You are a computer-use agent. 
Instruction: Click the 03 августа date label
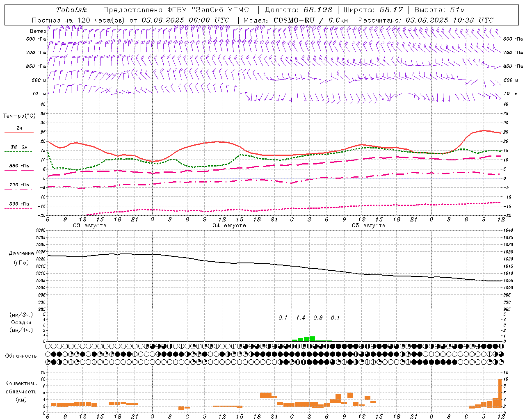90,226
